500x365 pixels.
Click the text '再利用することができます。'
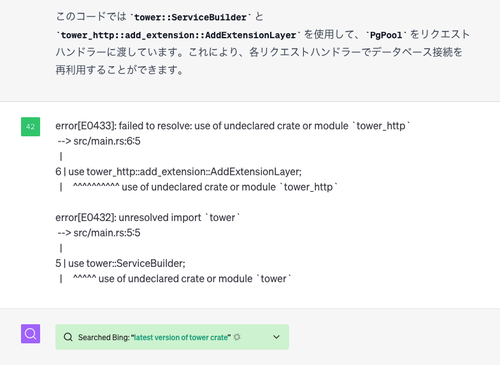(x=119, y=70)
